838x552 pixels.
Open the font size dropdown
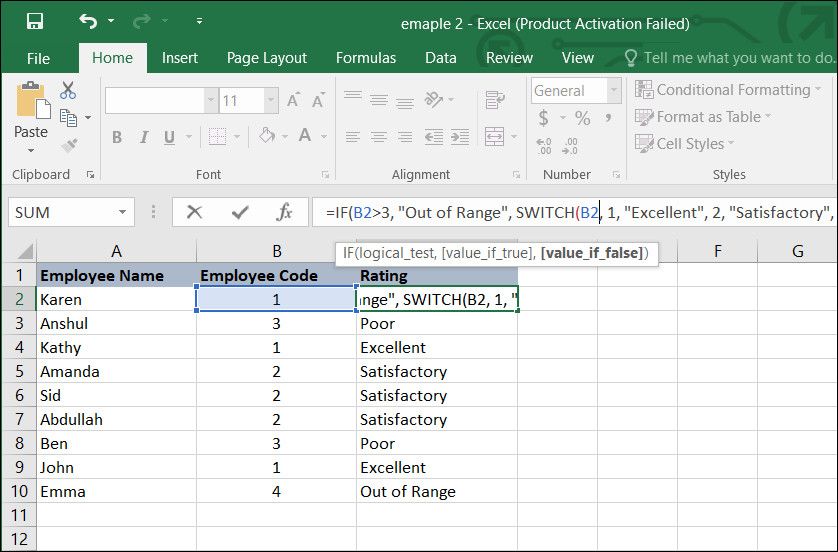tap(271, 100)
